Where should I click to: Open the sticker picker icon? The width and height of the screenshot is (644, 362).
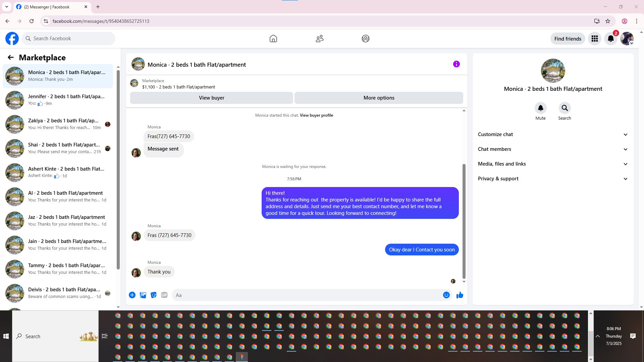154,295
